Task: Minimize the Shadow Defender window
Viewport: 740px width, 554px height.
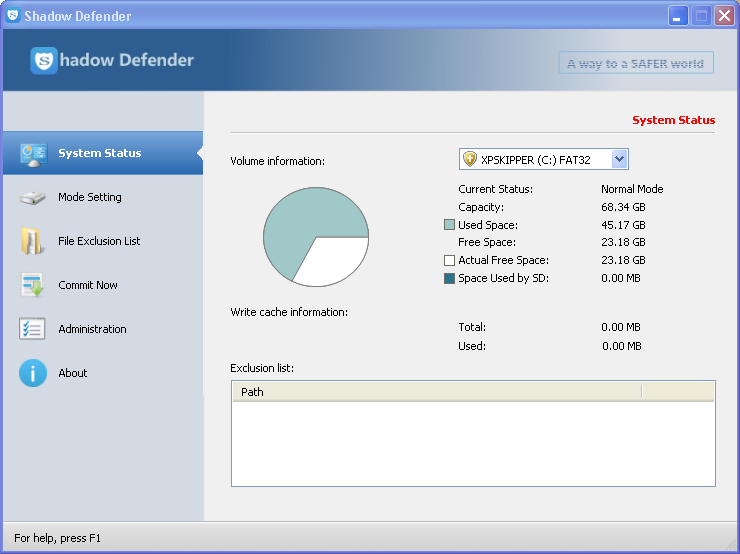Action: point(678,16)
